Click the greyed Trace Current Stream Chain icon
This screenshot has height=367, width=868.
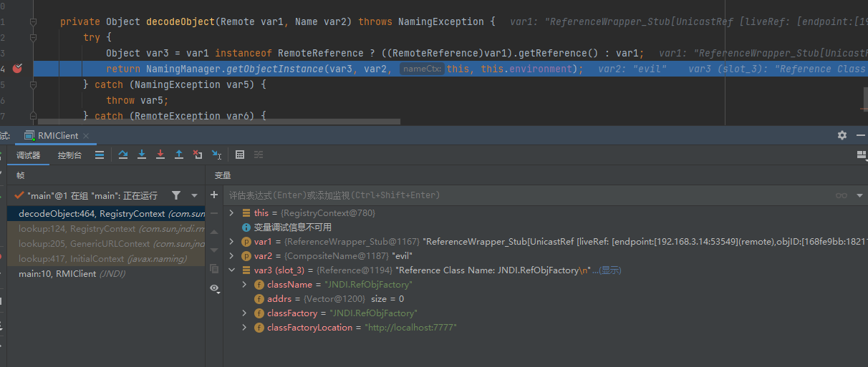point(259,155)
